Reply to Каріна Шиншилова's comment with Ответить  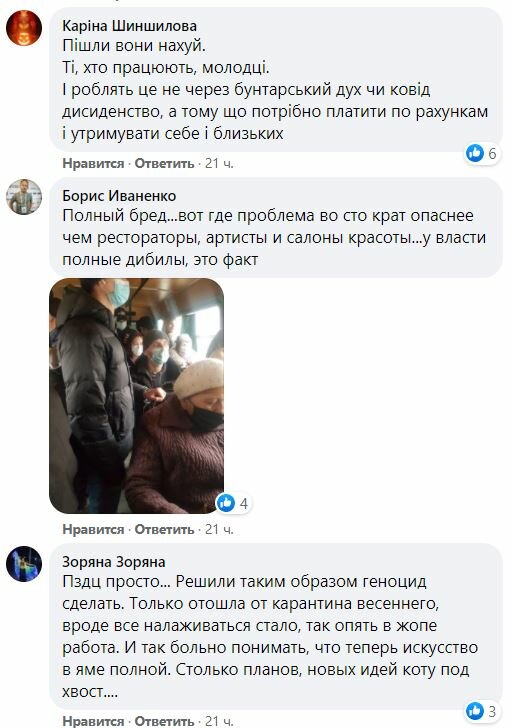[x=164, y=163]
